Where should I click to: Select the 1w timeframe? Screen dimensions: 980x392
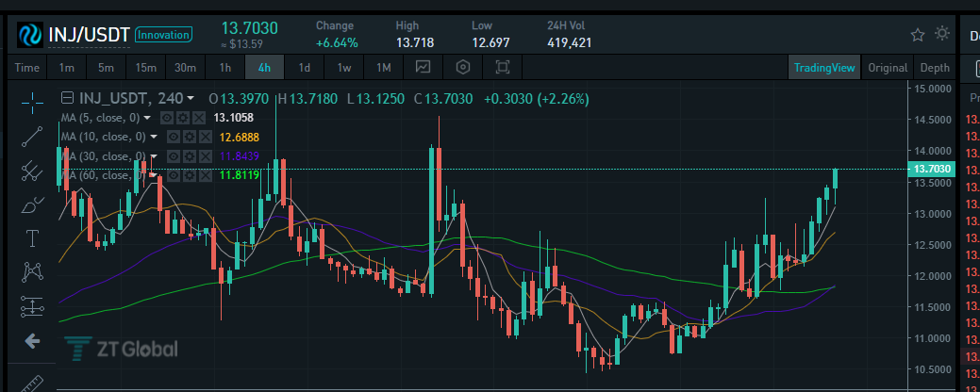343,68
